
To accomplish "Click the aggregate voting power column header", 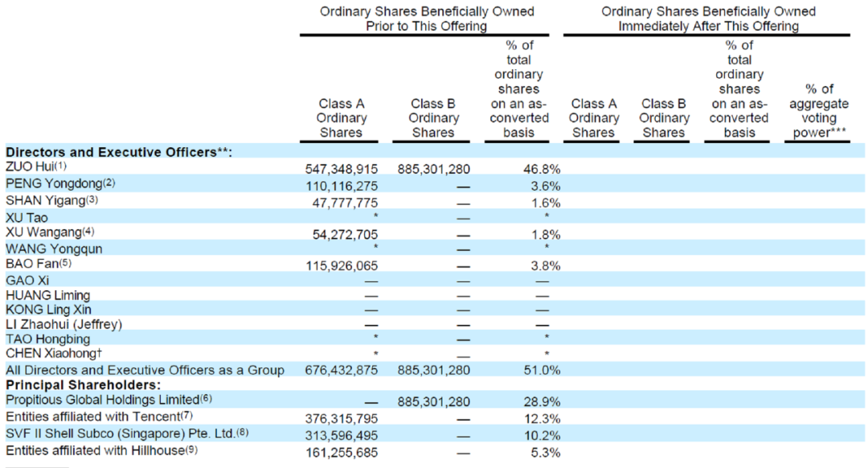I will 819,111.
